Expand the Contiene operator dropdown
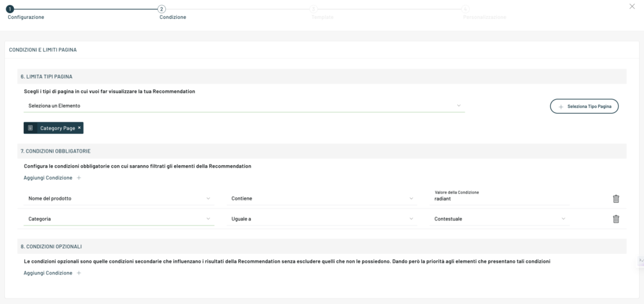This screenshot has height=304, width=644. pyautogui.click(x=321, y=198)
